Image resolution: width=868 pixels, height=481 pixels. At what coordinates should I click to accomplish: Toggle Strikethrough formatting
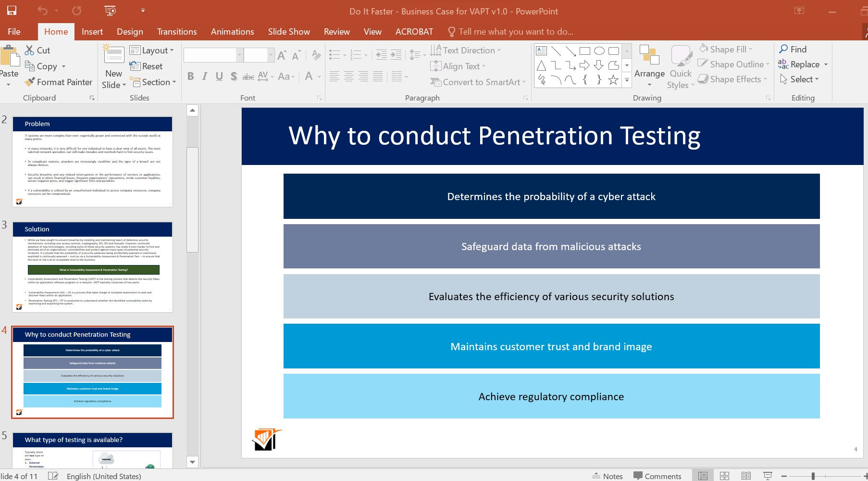pyautogui.click(x=248, y=76)
